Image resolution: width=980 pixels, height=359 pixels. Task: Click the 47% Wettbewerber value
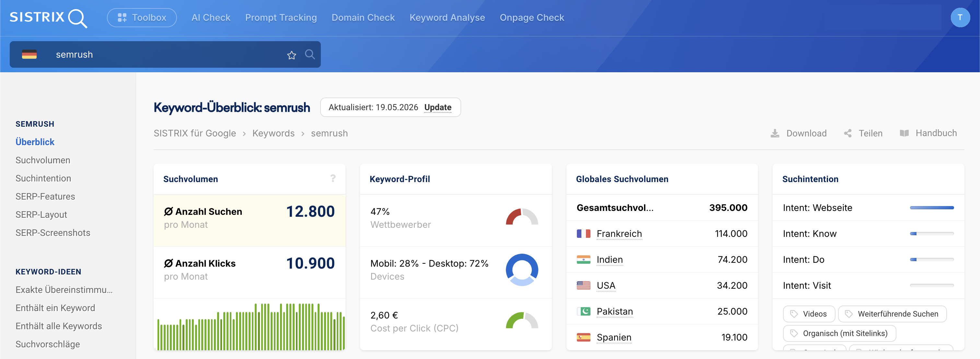[380, 212]
